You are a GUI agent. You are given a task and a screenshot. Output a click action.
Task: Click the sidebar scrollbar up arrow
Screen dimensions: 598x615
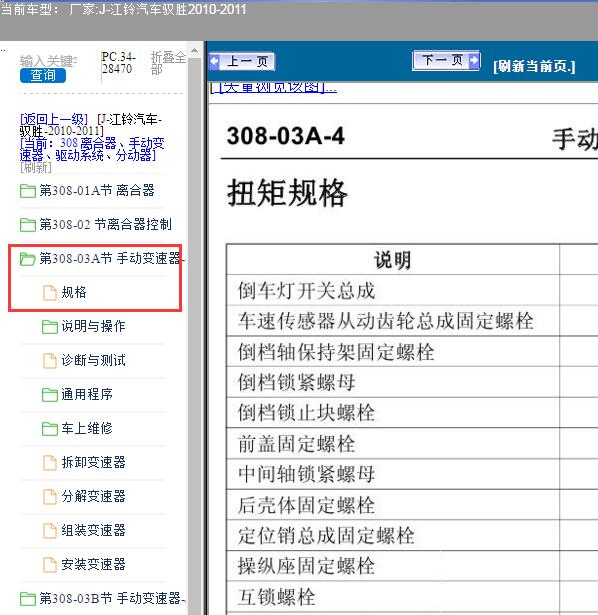tap(194, 50)
